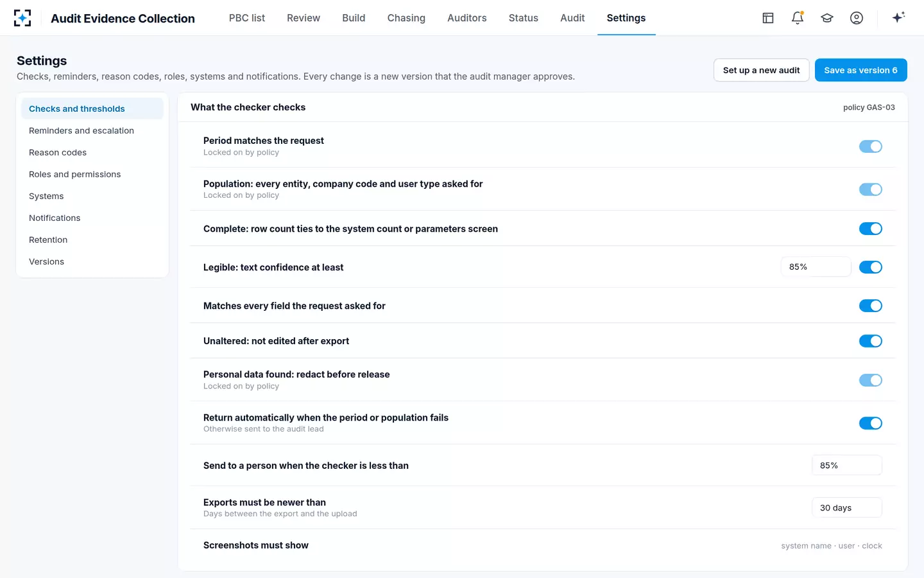
Task: Click 'Set up a new audit' button
Action: [x=762, y=70]
